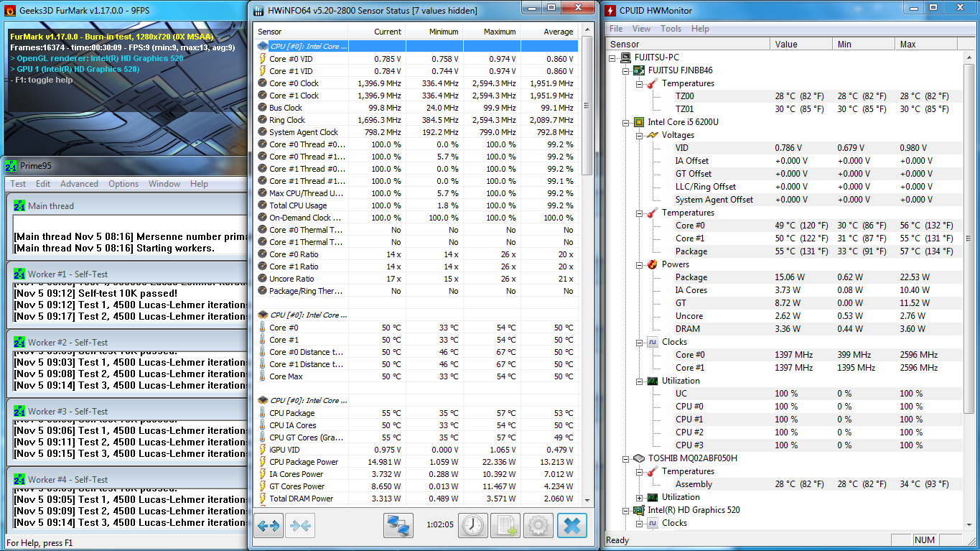Collapse the FUJITSU FJNBB46 node
Viewport: 980px width, 551px height.
pyautogui.click(x=626, y=70)
